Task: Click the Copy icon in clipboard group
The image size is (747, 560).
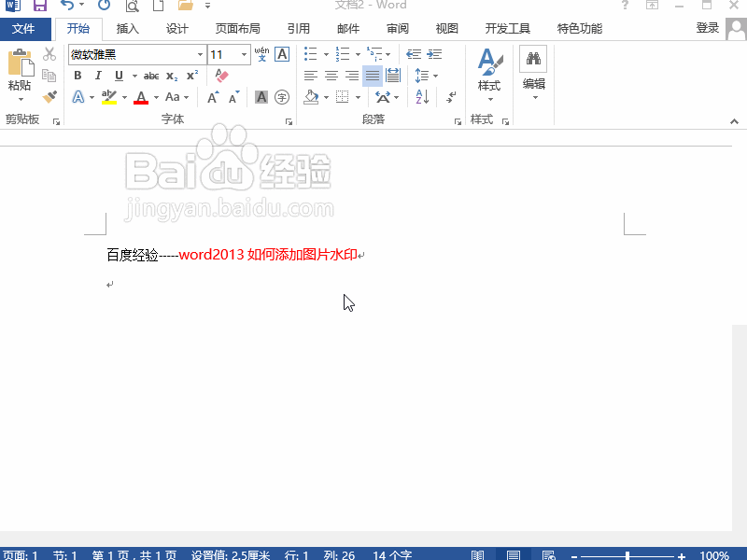Action: pyautogui.click(x=49, y=76)
